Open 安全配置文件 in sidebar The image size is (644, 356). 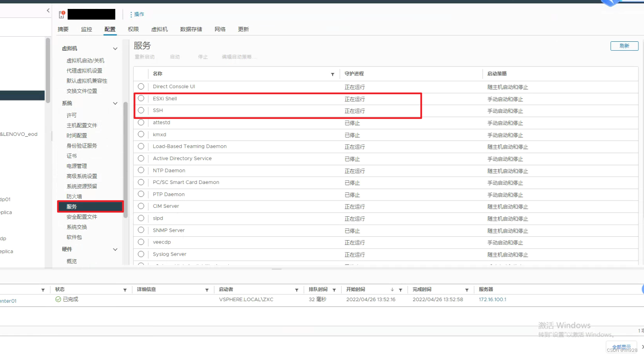click(82, 217)
